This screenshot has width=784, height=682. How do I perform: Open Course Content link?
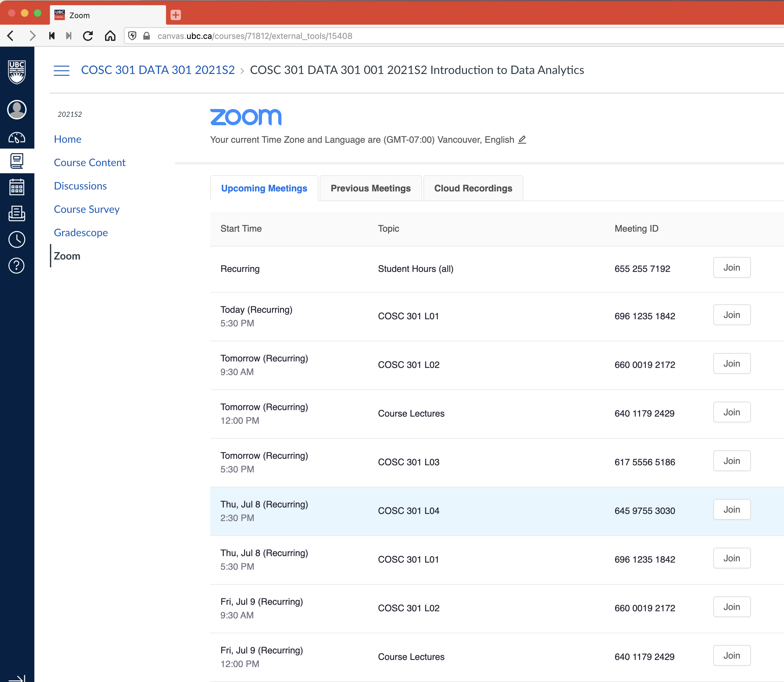[90, 163]
